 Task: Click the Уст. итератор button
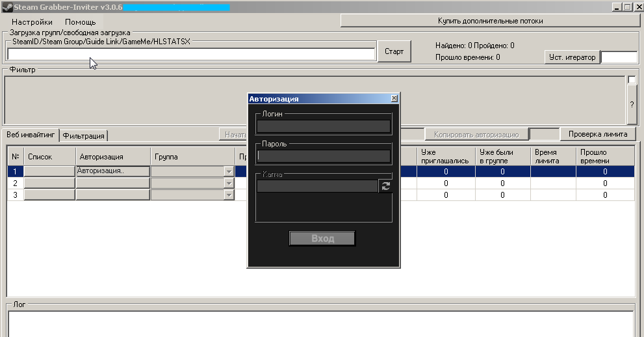point(572,57)
